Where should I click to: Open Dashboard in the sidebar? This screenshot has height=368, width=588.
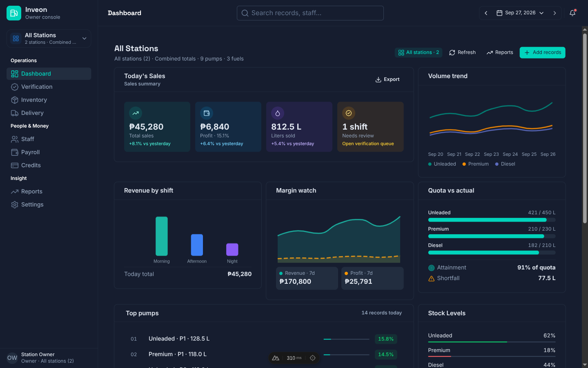[x=49, y=74]
